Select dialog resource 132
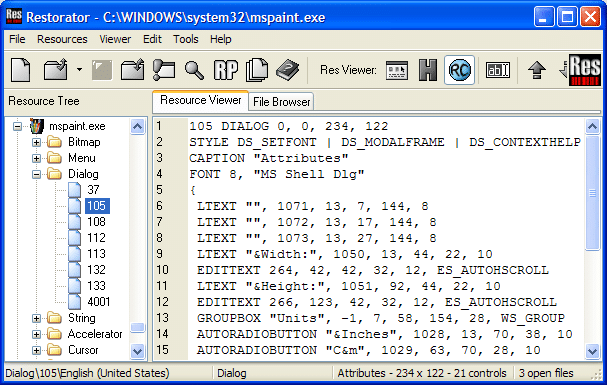Image resolution: width=607 pixels, height=385 pixels. pyautogui.click(x=96, y=269)
